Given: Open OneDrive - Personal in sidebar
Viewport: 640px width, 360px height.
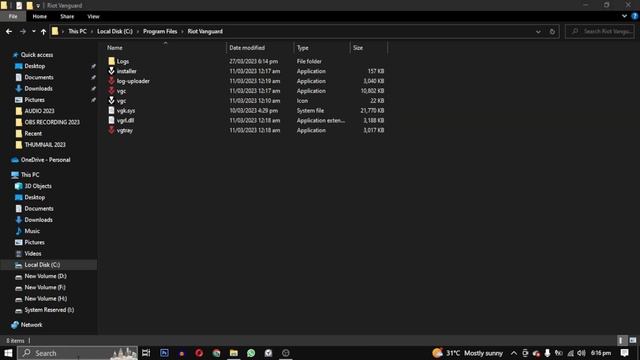Looking at the screenshot, I should [x=45, y=160].
